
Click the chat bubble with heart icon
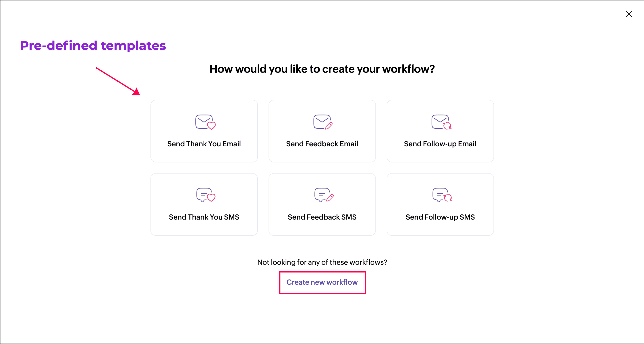[205, 195]
